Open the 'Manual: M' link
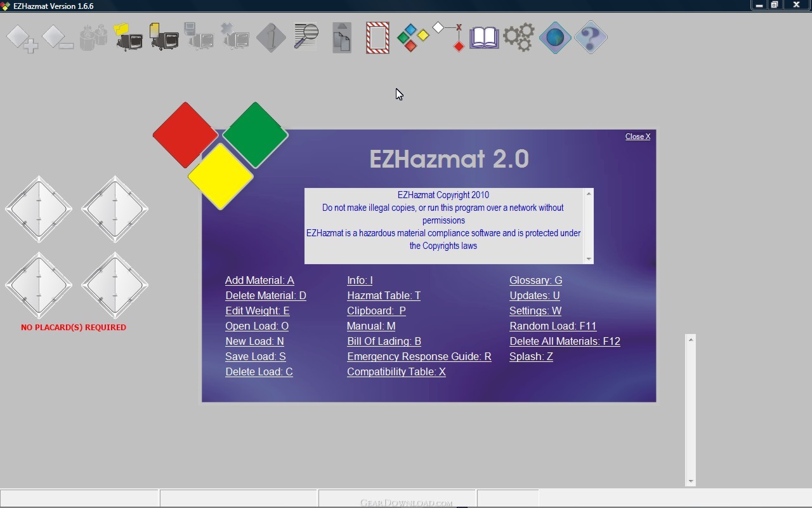The width and height of the screenshot is (812, 508). [371, 326]
